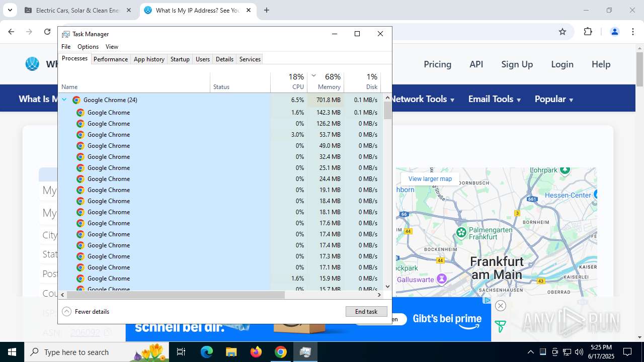Screen dimensions: 644x362
Task: Open the Chrome tab search dropdown
Action: [x=10, y=10]
